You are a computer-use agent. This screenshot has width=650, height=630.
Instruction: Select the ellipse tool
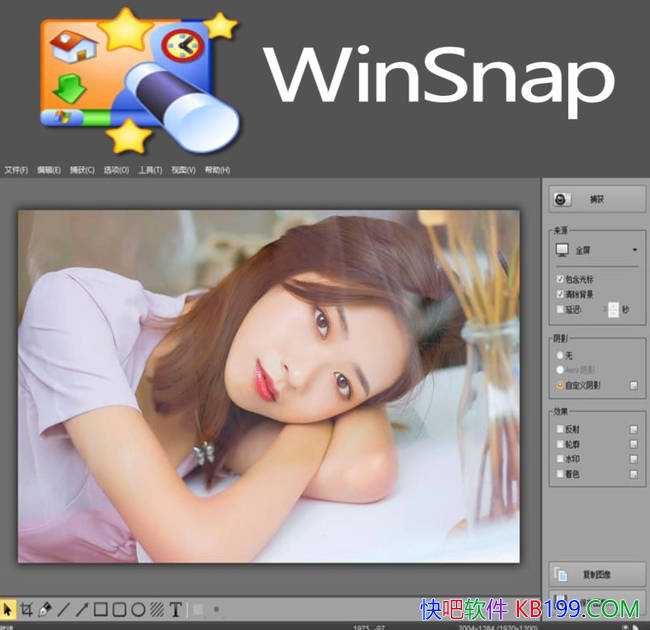[x=138, y=610]
